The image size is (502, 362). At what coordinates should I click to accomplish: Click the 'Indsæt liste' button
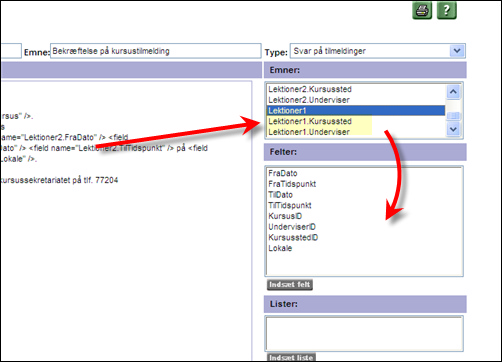291,357
